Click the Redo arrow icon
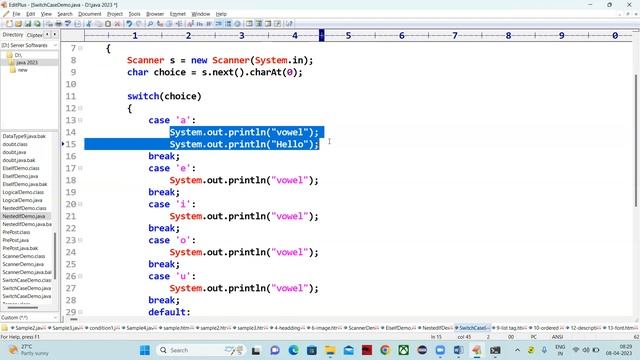Image resolution: width=640 pixels, height=360 pixels. tap(139, 24)
